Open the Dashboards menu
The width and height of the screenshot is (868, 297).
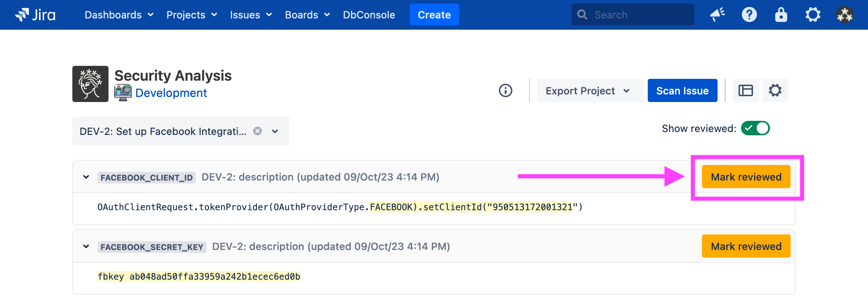[x=119, y=15]
